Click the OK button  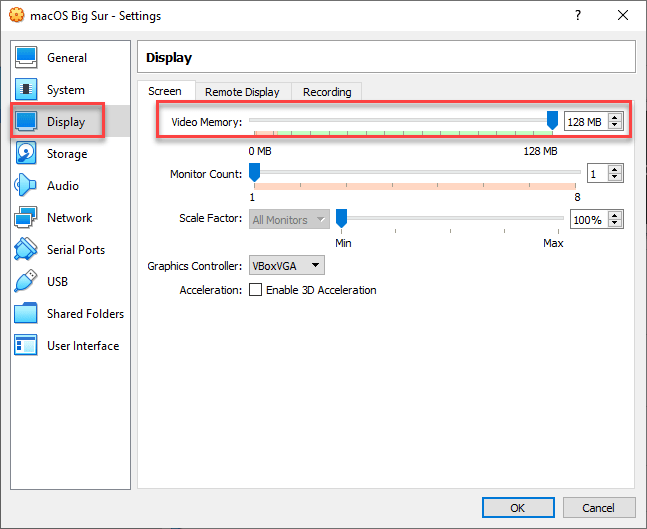tap(517, 508)
